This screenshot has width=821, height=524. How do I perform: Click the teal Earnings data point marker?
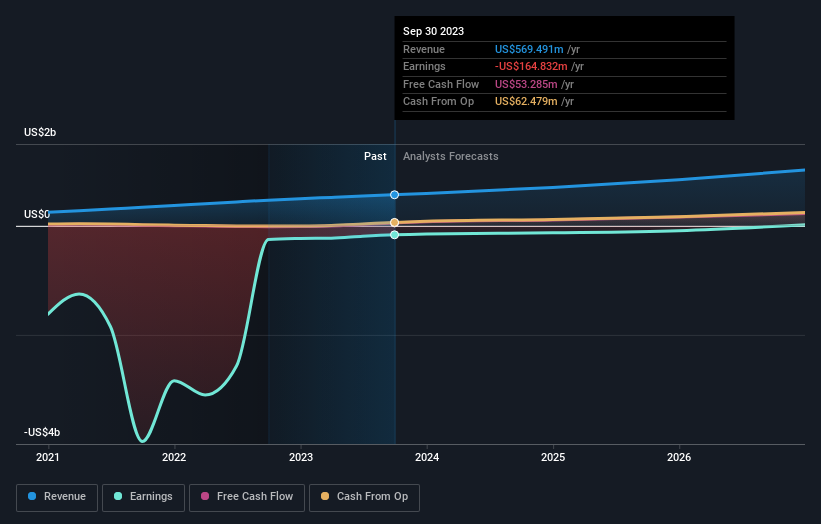coord(394,235)
